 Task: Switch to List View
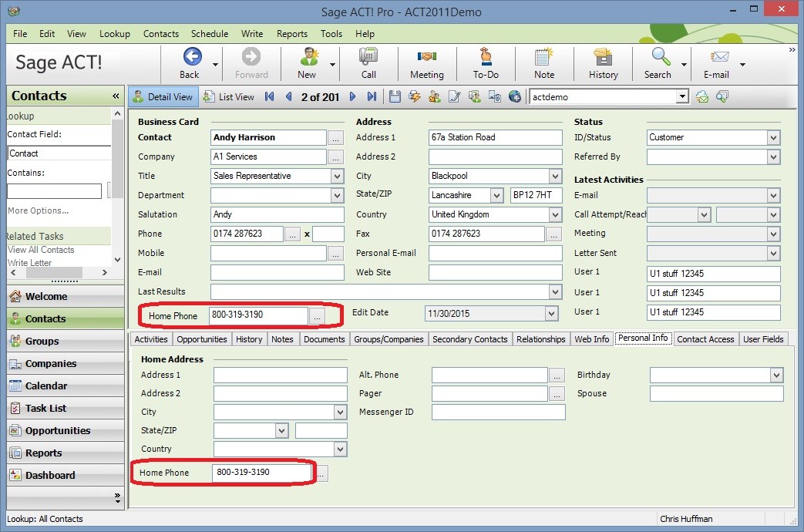click(x=229, y=97)
